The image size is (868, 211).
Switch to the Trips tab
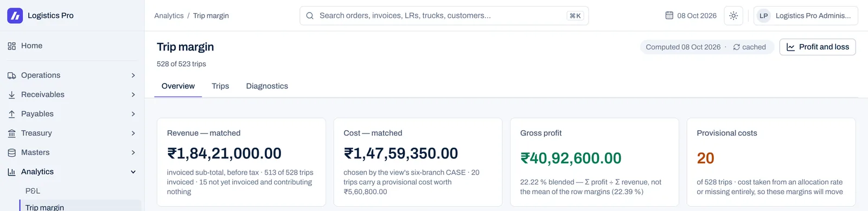tap(220, 86)
